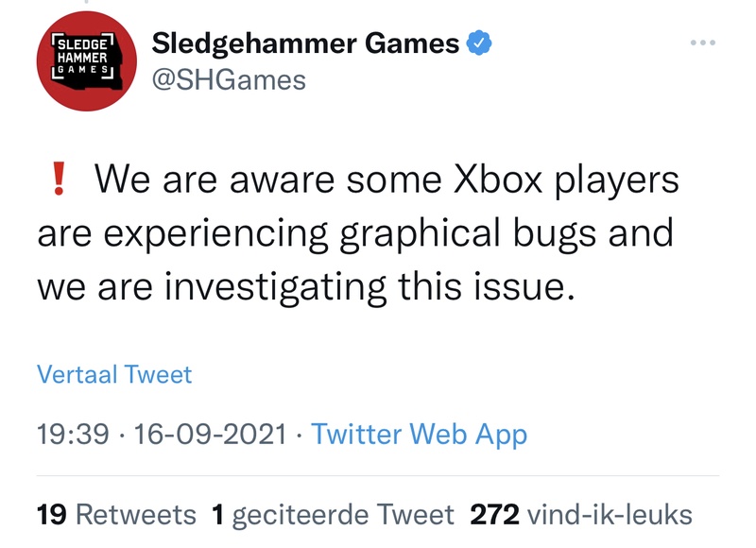Click the 16-09-2021 tweet date
This screenshot has height=548, width=756.
point(211,434)
